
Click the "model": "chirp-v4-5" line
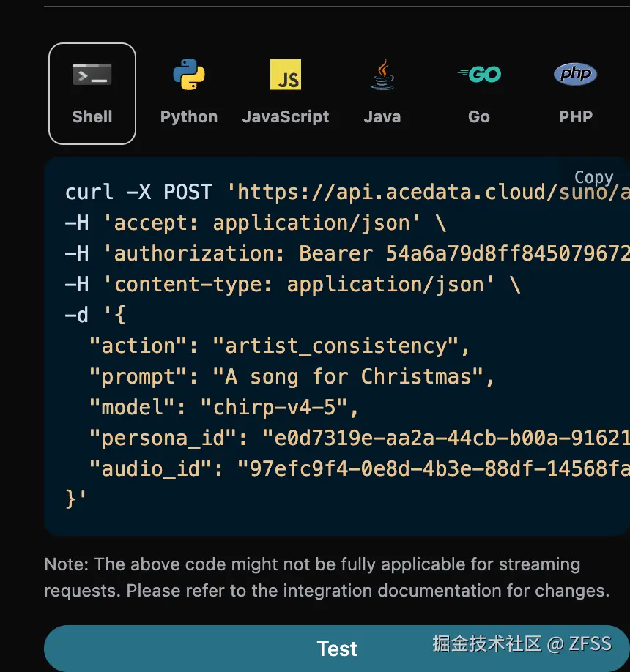tap(224, 407)
